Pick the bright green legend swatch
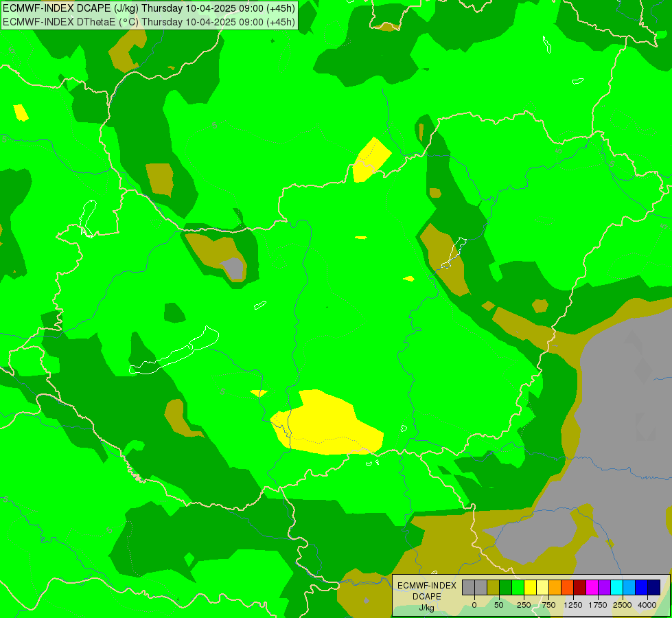Image resolution: width=672 pixels, height=618 pixels. pyautogui.click(x=518, y=587)
